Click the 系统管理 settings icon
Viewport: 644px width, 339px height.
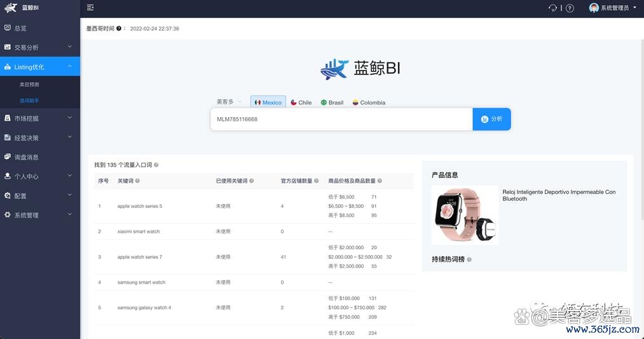[8, 214]
